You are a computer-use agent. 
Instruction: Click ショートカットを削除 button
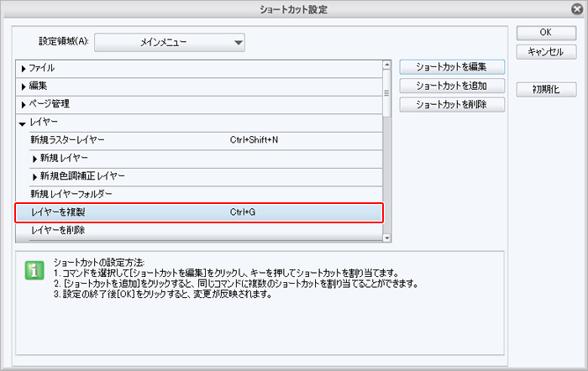point(452,105)
